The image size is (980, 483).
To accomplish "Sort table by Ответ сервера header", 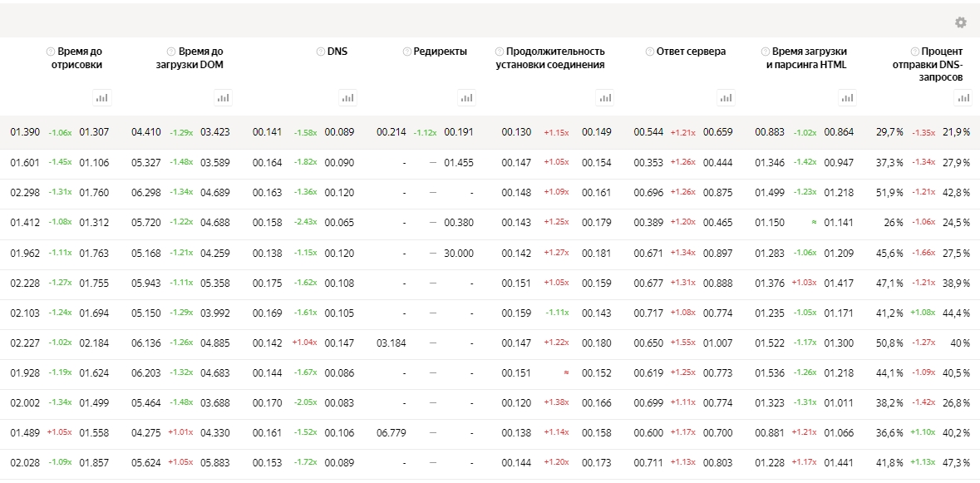I will click(x=691, y=52).
